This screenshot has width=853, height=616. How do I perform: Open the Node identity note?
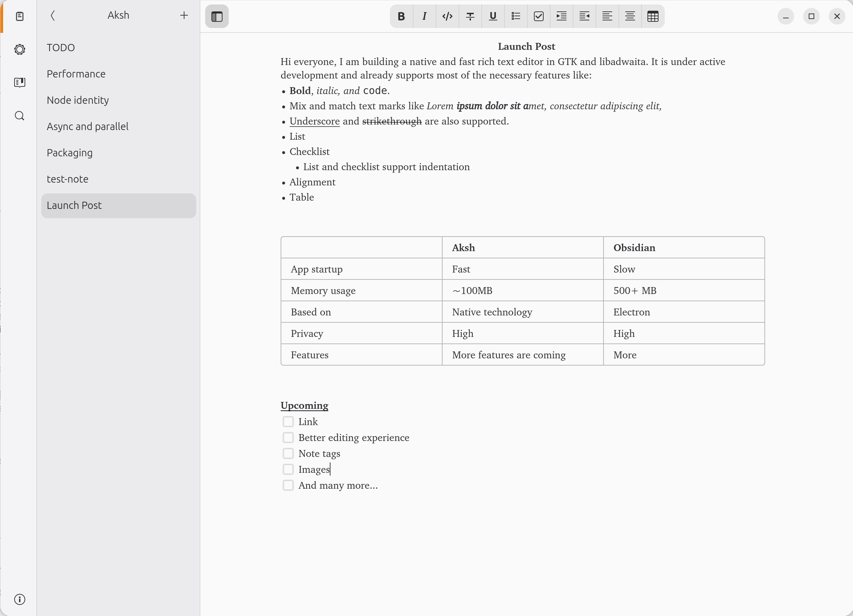point(118,100)
